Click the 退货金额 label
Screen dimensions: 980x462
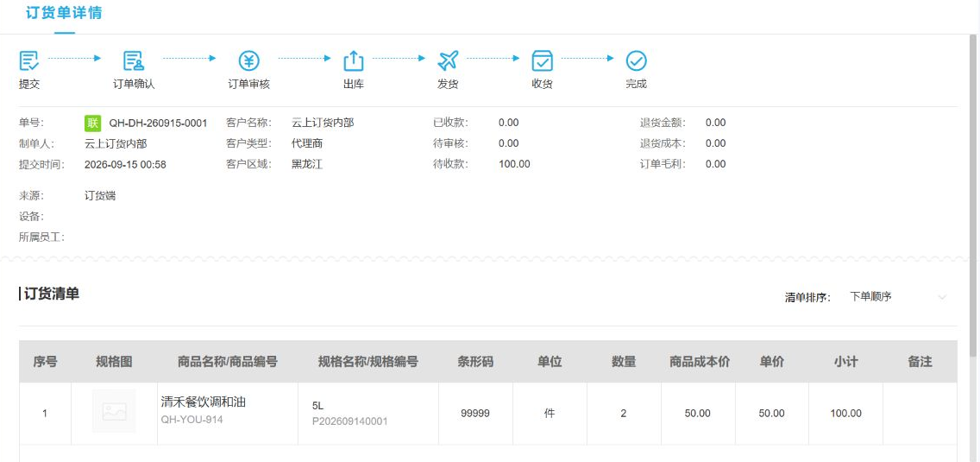(663, 123)
